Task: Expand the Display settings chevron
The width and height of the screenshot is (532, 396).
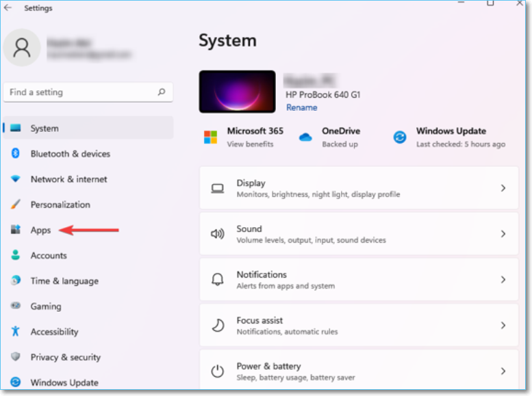Action: [x=503, y=188]
